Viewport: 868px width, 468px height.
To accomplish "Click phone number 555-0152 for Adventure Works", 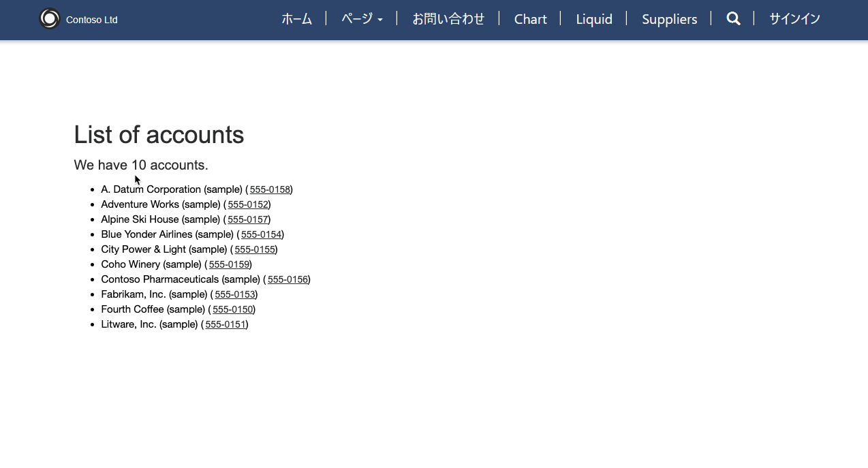I will click(x=248, y=204).
